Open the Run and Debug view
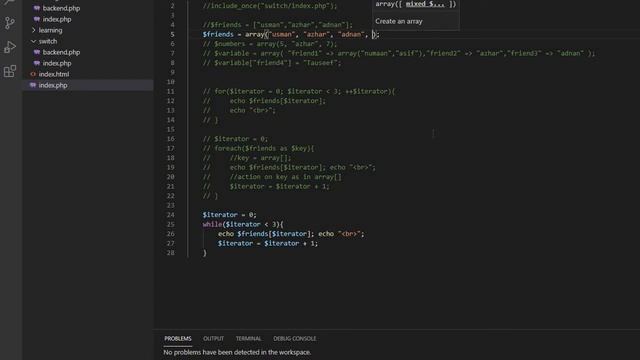This screenshot has height=360, width=640. pyautogui.click(x=10, y=47)
